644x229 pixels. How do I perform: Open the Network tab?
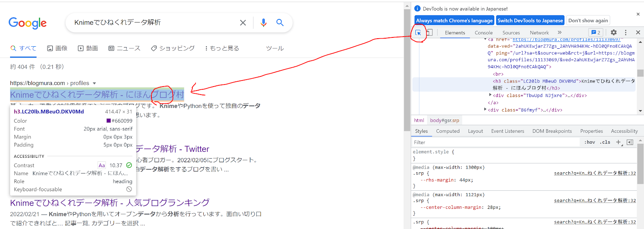(x=539, y=33)
